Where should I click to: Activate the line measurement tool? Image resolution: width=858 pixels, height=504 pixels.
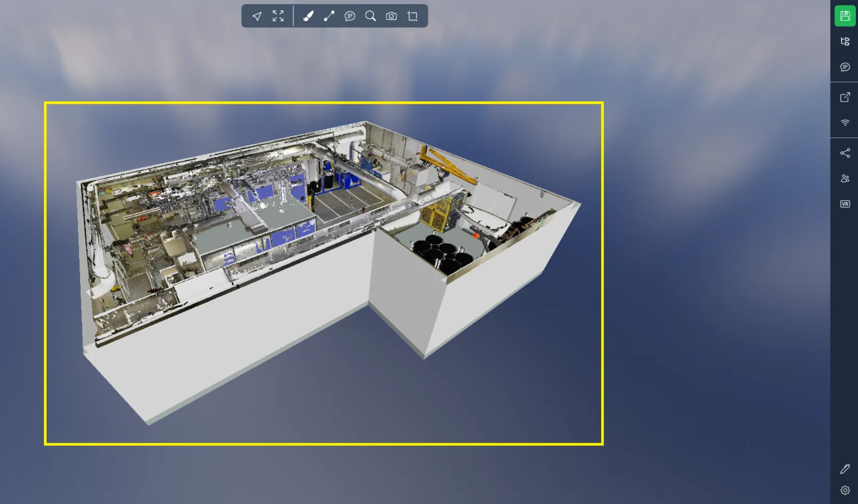tap(329, 16)
